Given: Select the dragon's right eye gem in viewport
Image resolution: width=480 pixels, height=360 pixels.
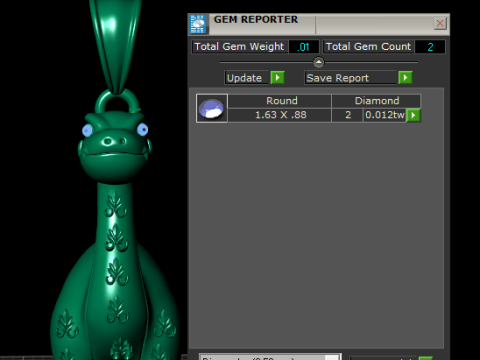Looking at the screenshot, I should 143,129.
